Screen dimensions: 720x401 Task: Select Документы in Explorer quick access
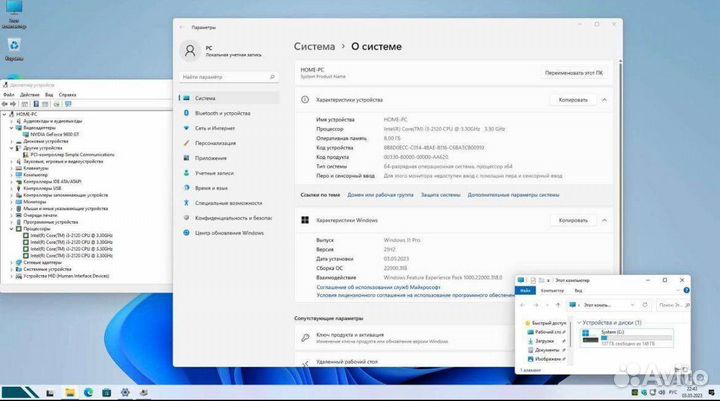coord(546,350)
